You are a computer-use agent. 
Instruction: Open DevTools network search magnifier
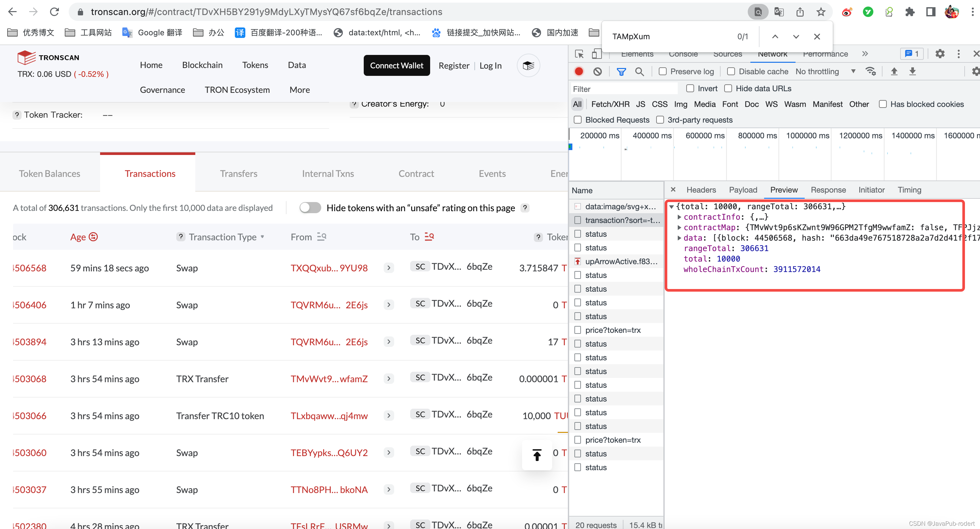click(639, 72)
